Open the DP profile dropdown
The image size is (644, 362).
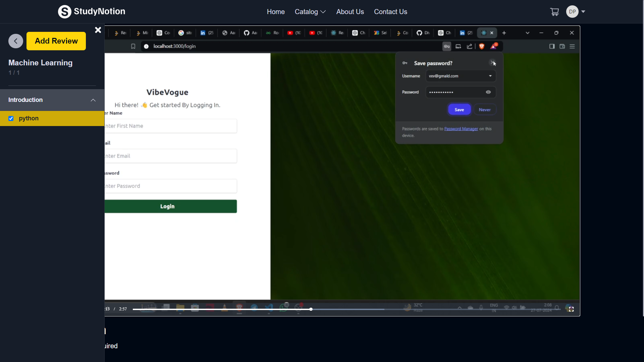pos(576,11)
